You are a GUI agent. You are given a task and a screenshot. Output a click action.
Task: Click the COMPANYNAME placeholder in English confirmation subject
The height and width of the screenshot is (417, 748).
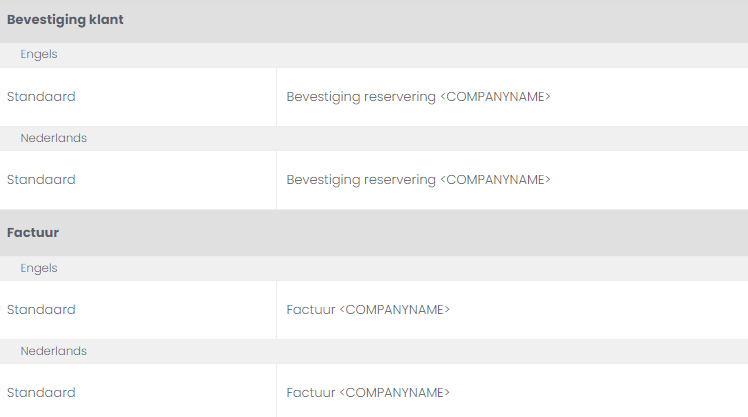pyautogui.click(x=496, y=97)
